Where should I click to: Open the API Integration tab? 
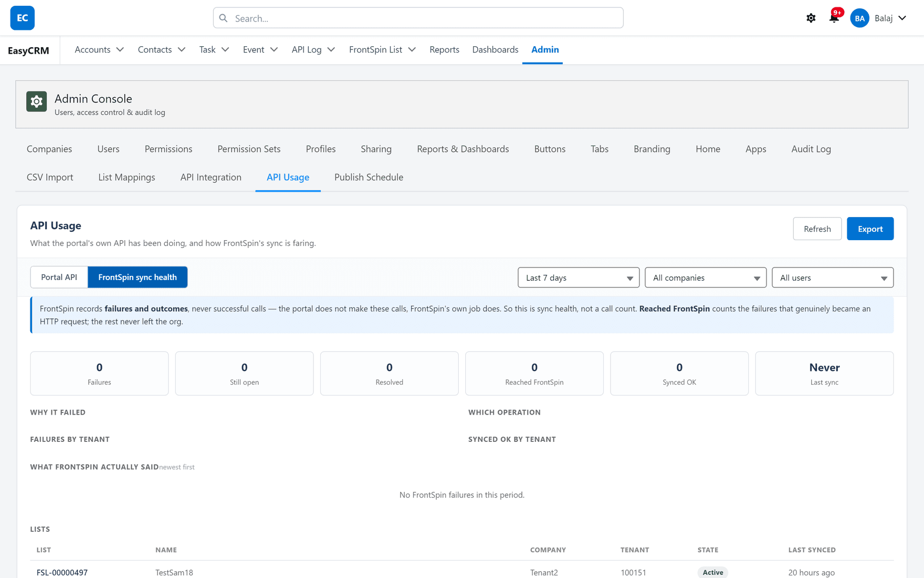[x=211, y=177]
